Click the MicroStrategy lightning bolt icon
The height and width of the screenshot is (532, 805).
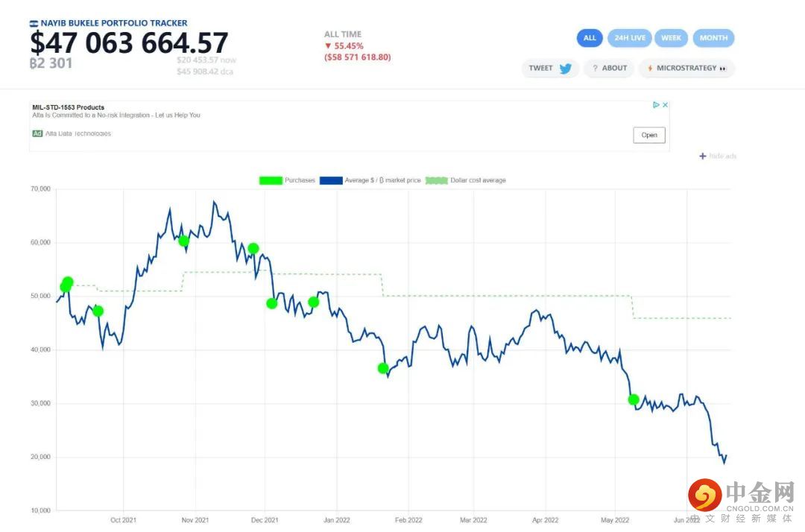click(x=650, y=69)
